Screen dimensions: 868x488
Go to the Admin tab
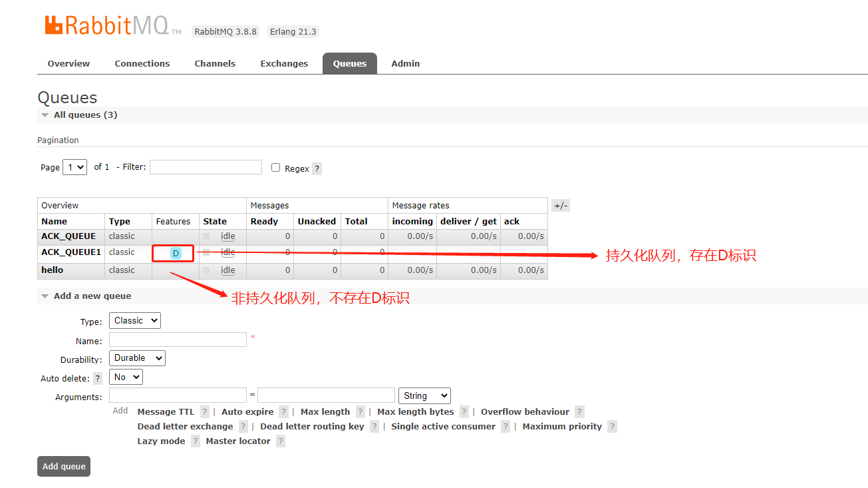pyautogui.click(x=406, y=64)
